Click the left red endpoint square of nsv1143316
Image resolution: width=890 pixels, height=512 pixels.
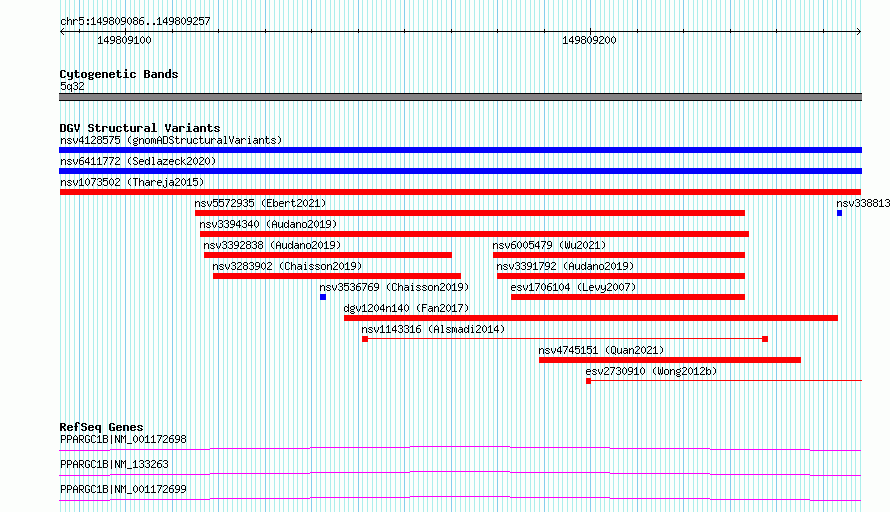tap(365, 339)
